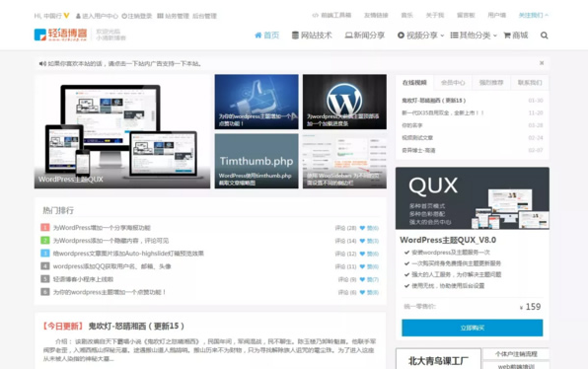Click 进入用户中心 in the top bar
This screenshot has height=369, width=588.
pos(97,16)
